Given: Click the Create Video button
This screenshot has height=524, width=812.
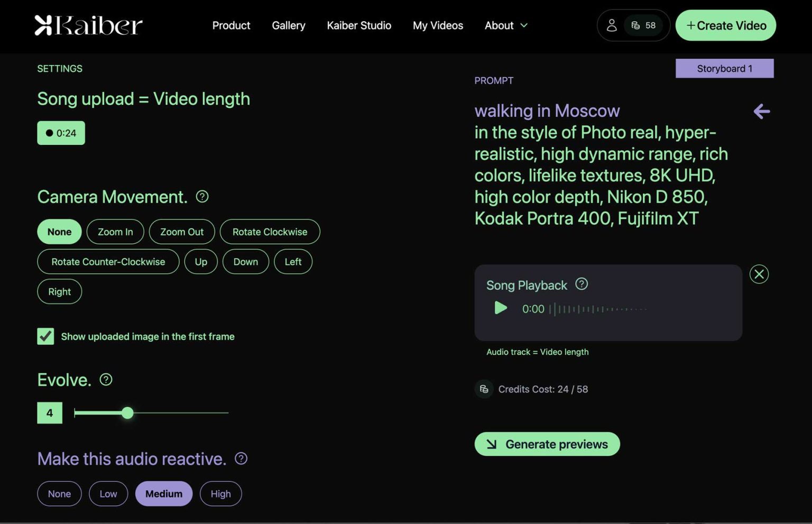Looking at the screenshot, I should (x=725, y=25).
